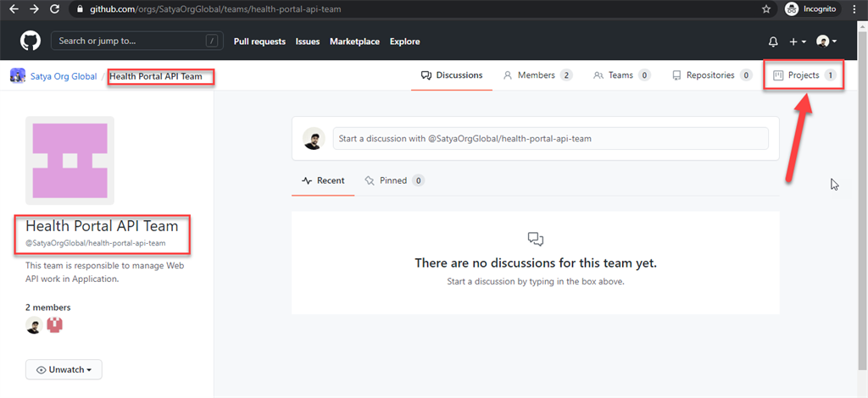
Task: Open Explore in the header
Action: point(404,41)
